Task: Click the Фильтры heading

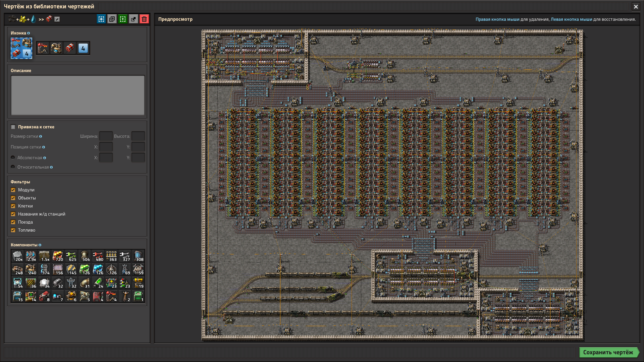Action: pyautogui.click(x=20, y=182)
